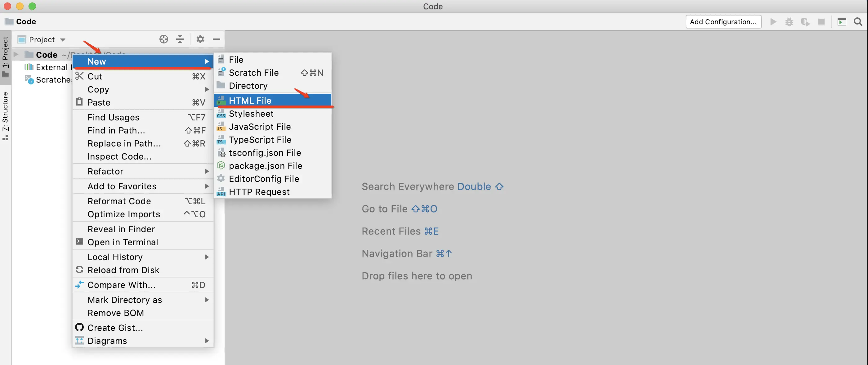
Task: Click the Search Everywhere magnifier icon
Action: click(x=858, y=22)
